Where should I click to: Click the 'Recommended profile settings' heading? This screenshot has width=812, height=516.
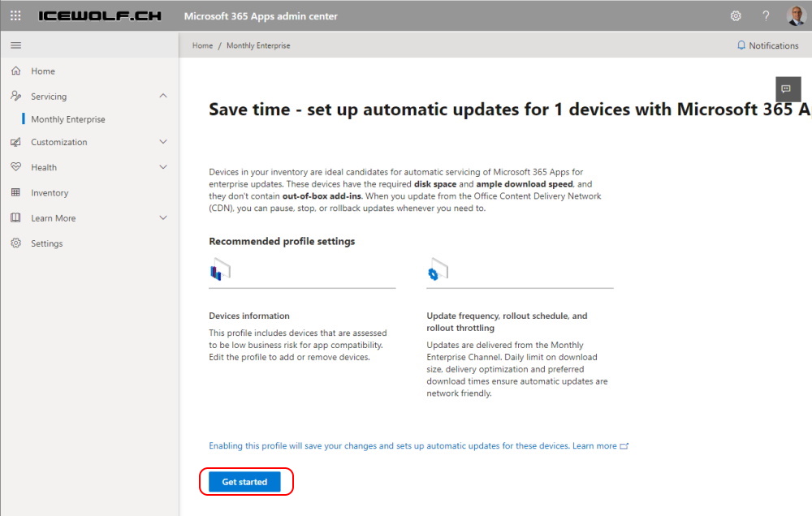(282, 241)
